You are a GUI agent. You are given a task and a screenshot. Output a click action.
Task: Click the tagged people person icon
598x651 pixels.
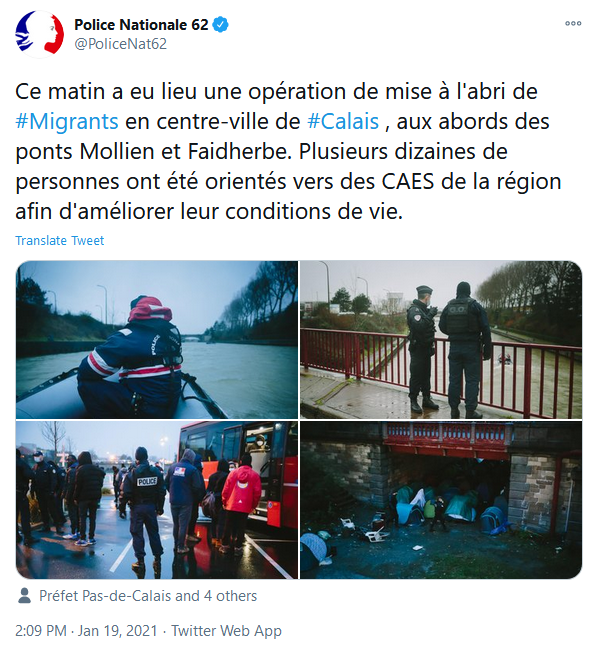pos(25,595)
